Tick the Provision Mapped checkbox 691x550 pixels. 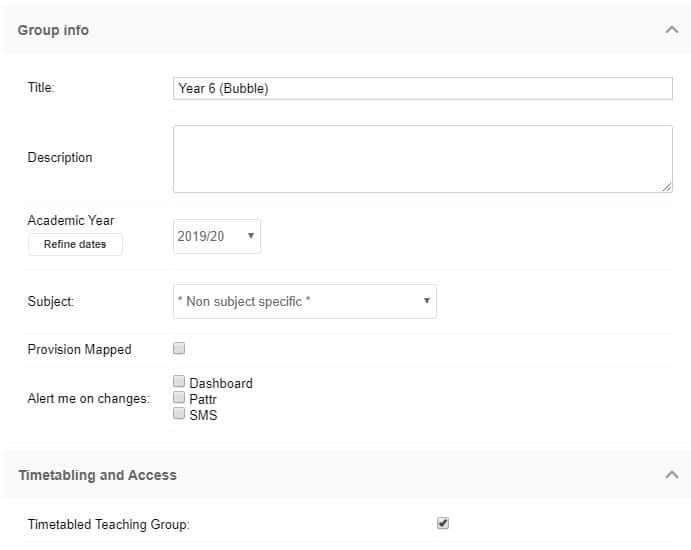[x=179, y=348]
